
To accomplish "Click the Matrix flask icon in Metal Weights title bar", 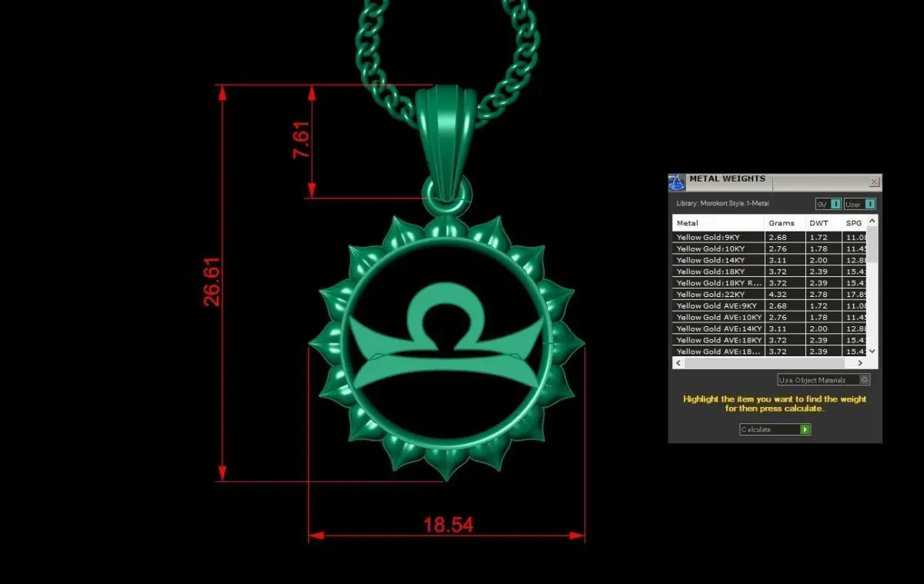I will tap(676, 182).
